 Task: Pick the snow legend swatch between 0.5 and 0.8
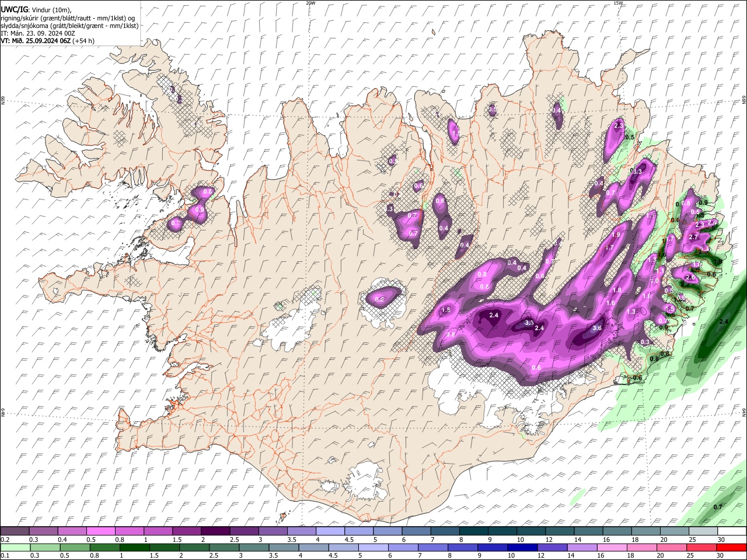coord(101,531)
